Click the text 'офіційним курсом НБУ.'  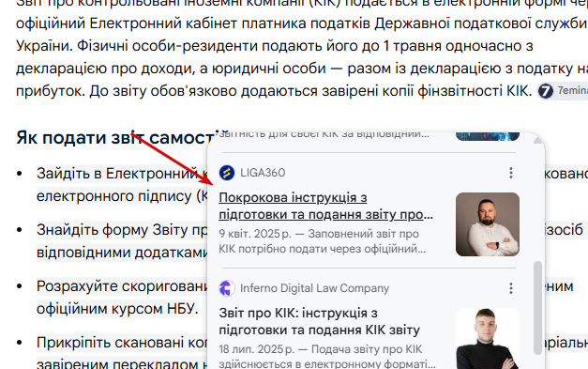[117, 309]
